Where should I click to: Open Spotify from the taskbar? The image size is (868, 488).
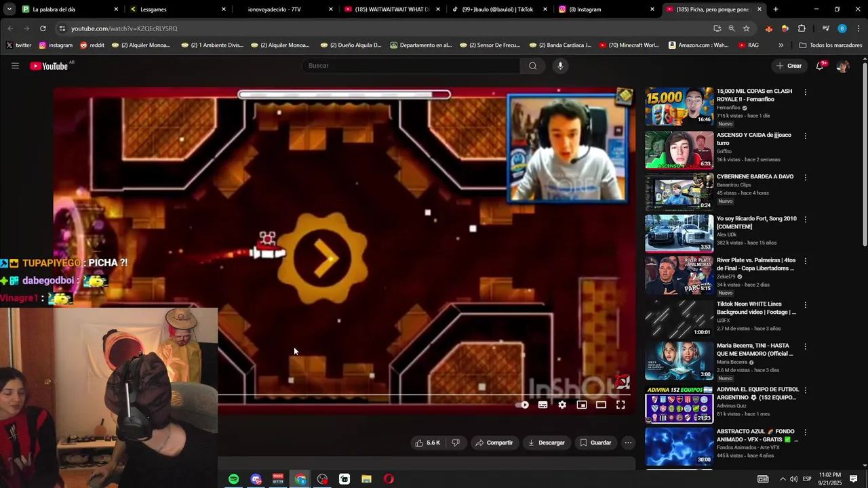(233, 479)
